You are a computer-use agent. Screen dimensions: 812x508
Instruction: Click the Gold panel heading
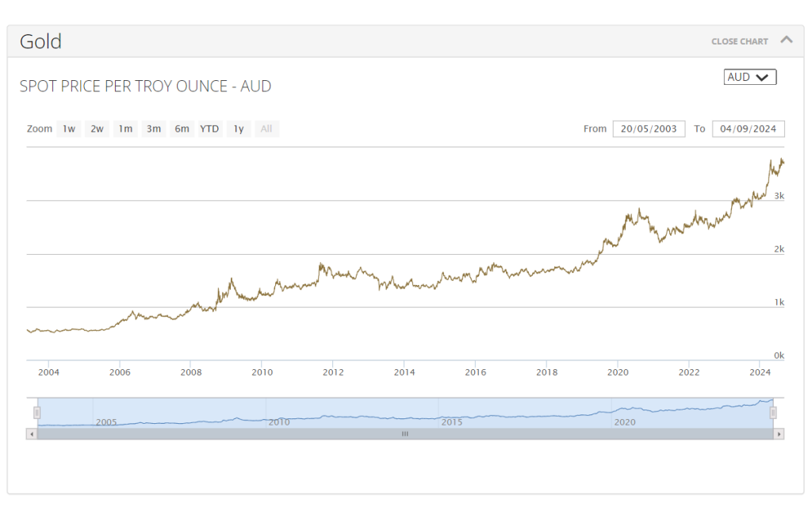(41, 41)
